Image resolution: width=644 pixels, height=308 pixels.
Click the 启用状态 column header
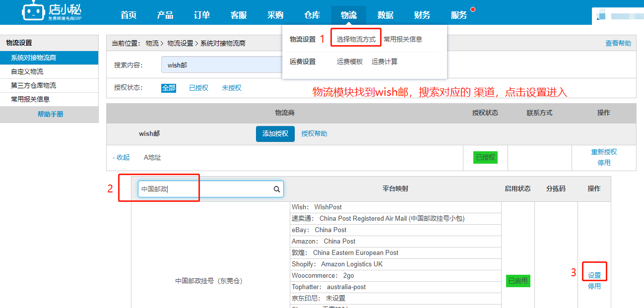coord(517,188)
